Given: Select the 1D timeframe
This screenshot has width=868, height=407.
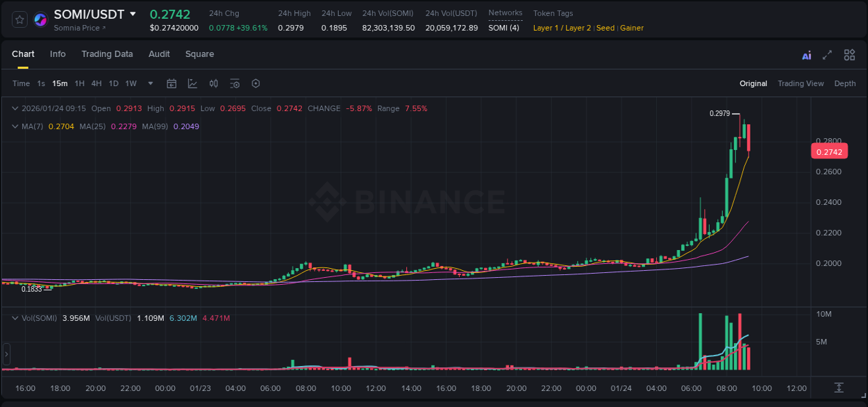Looking at the screenshot, I should [x=114, y=83].
